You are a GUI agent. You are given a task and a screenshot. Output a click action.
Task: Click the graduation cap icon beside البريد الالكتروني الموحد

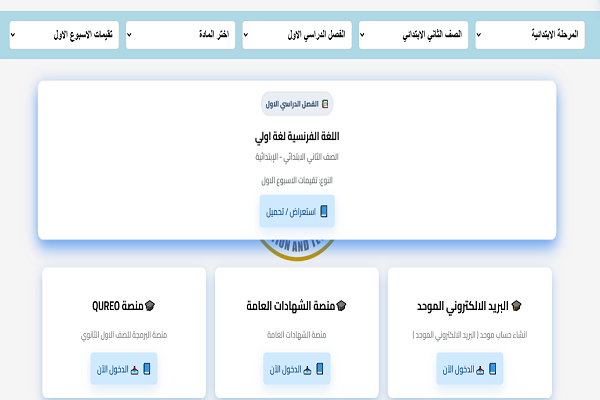point(517,305)
